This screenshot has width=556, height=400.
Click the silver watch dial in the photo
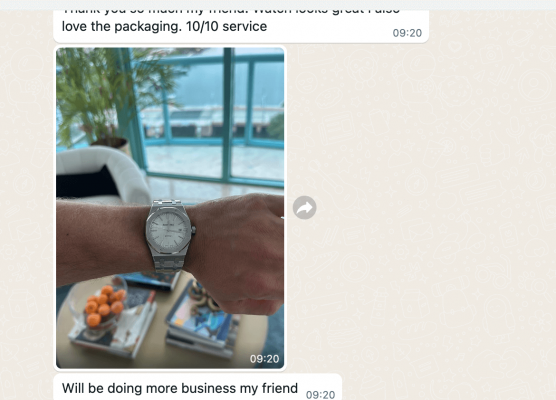click(168, 230)
